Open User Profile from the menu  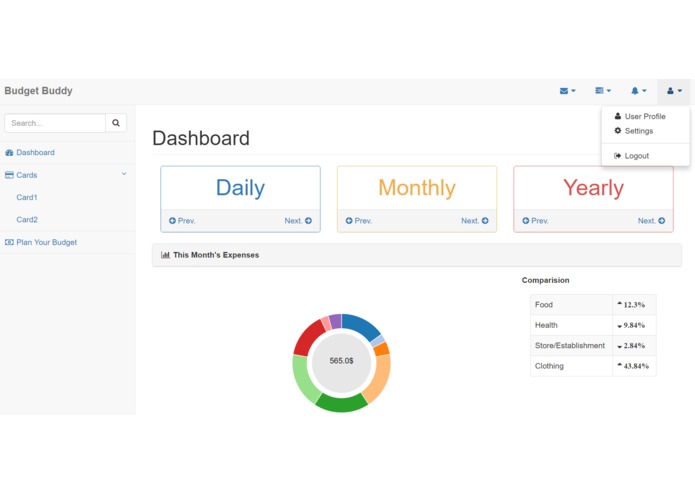click(x=645, y=117)
